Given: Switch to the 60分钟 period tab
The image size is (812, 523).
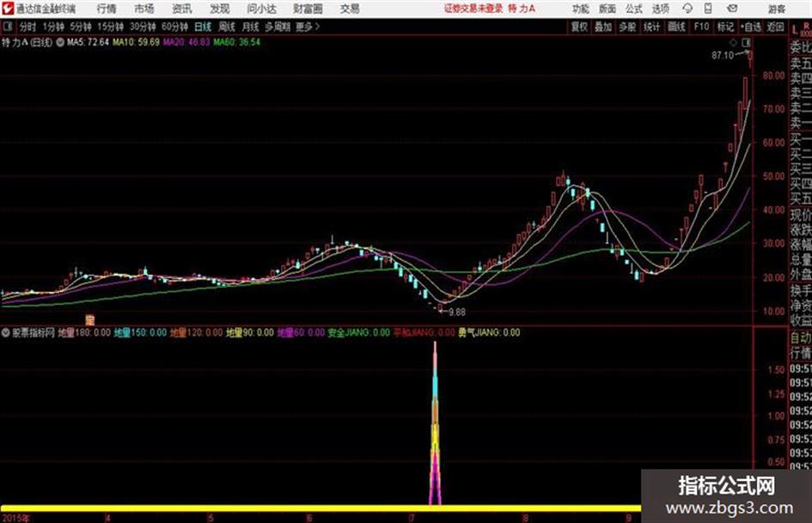Looking at the screenshot, I should (175, 27).
